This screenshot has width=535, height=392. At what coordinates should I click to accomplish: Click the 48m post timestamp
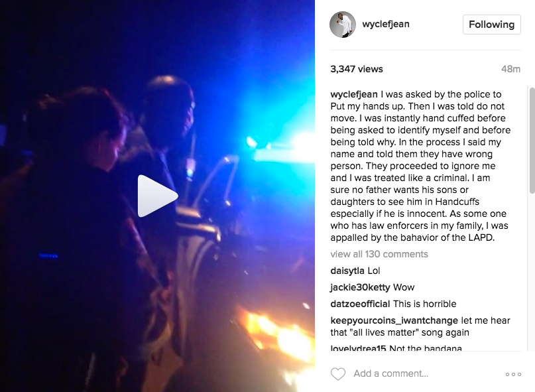(x=510, y=70)
